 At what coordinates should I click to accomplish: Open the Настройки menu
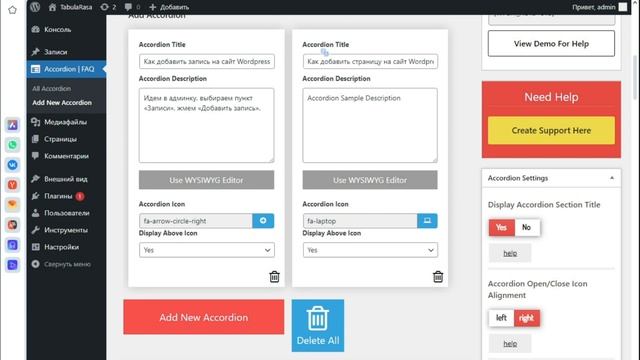click(61, 247)
